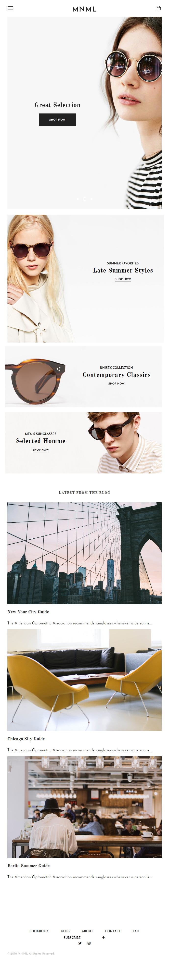Open the Twitter profile icon
The height and width of the screenshot is (980, 169).
(80, 943)
